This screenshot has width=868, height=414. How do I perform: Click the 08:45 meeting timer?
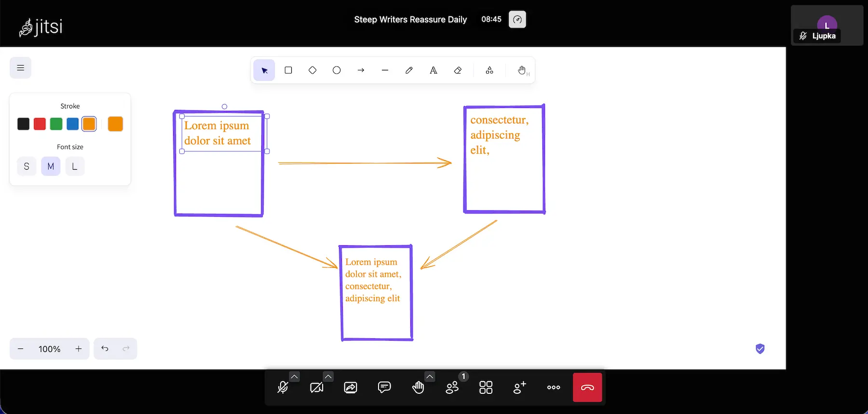tap(491, 19)
